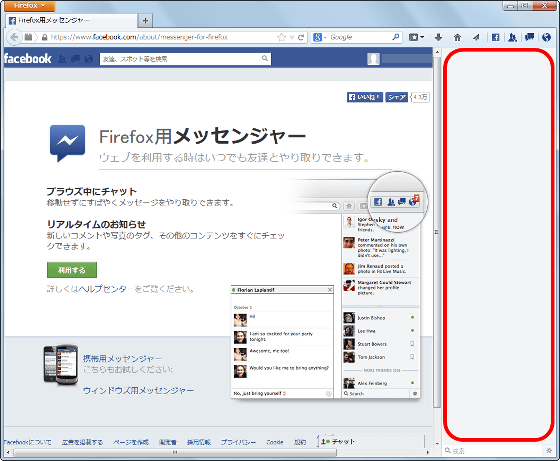
Task: Bookmark this page with star icon
Action: pos(281,37)
